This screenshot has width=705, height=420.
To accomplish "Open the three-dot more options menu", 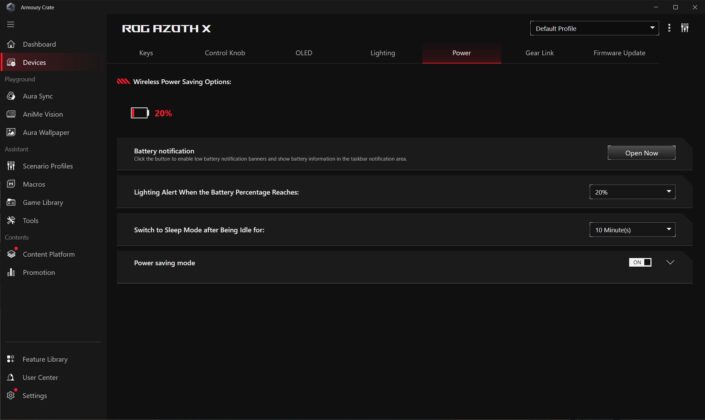I will (669, 28).
